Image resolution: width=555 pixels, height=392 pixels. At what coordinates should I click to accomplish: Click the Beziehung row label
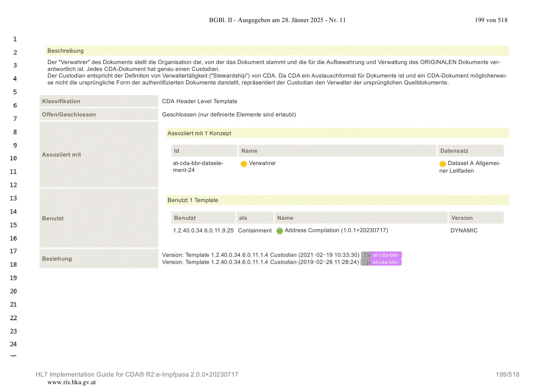(x=99, y=259)
